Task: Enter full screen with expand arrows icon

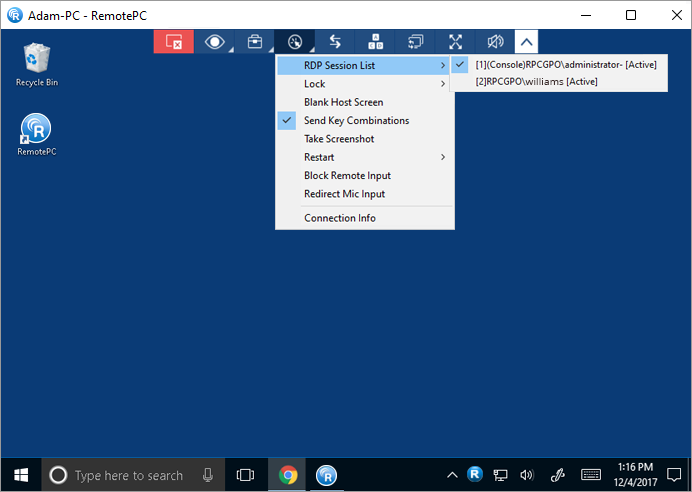Action: (456, 42)
